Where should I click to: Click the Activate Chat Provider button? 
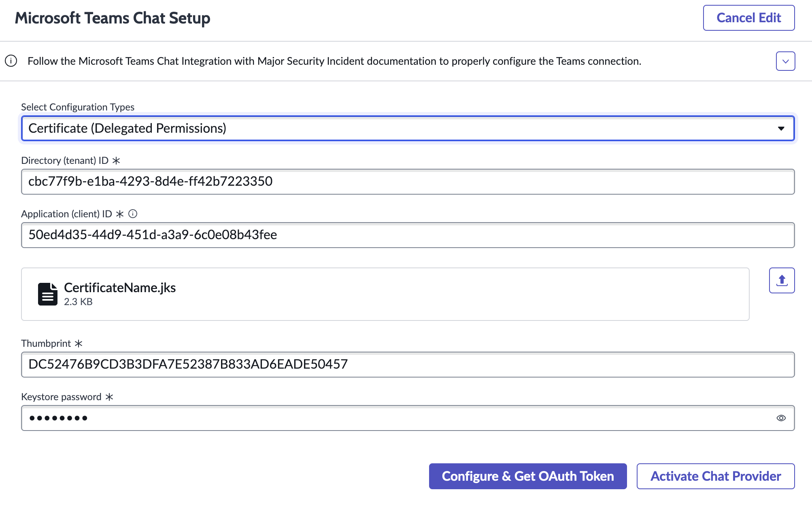point(716,476)
